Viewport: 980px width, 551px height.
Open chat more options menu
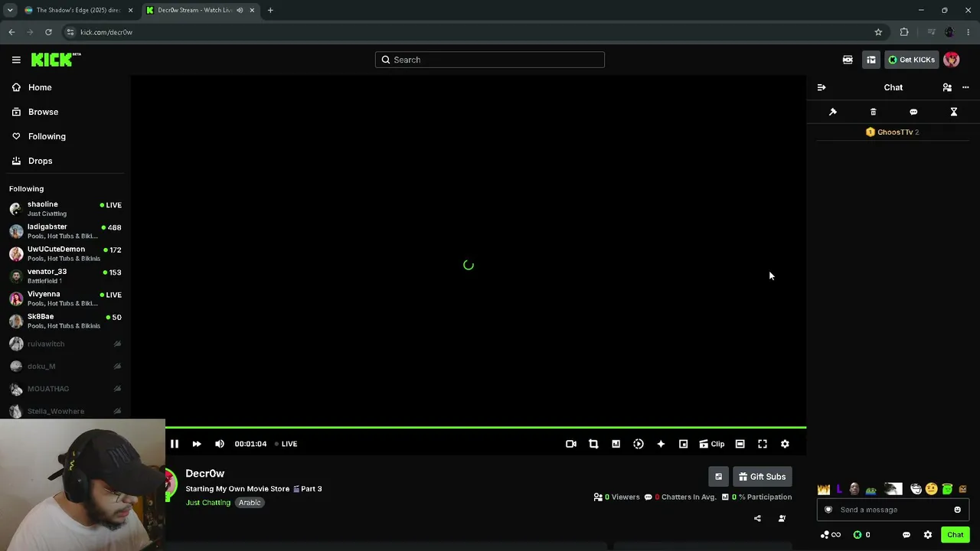965,87
